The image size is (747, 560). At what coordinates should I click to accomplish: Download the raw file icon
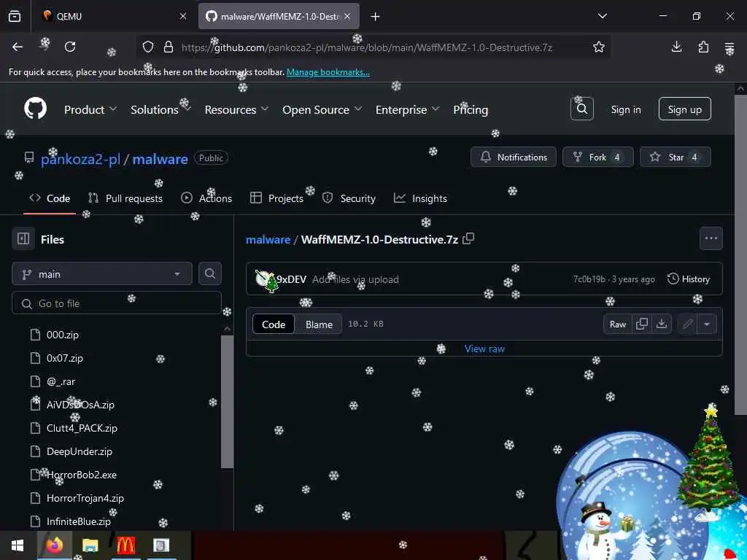(x=661, y=324)
